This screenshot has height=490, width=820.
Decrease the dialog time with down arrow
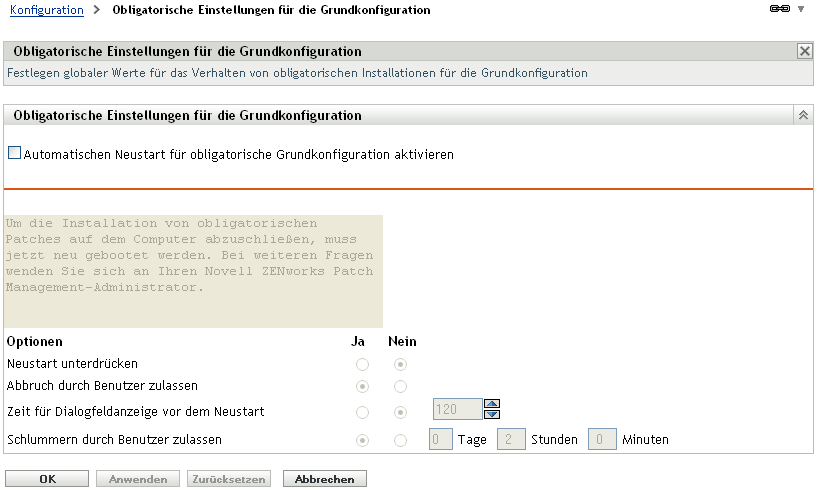[492, 414]
